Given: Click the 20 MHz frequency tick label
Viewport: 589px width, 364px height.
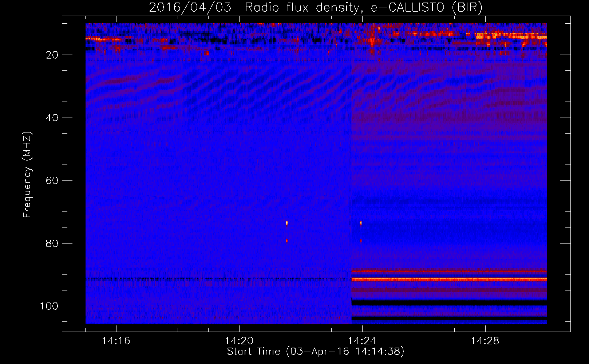Looking at the screenshot, I should (x=52, y=55).
